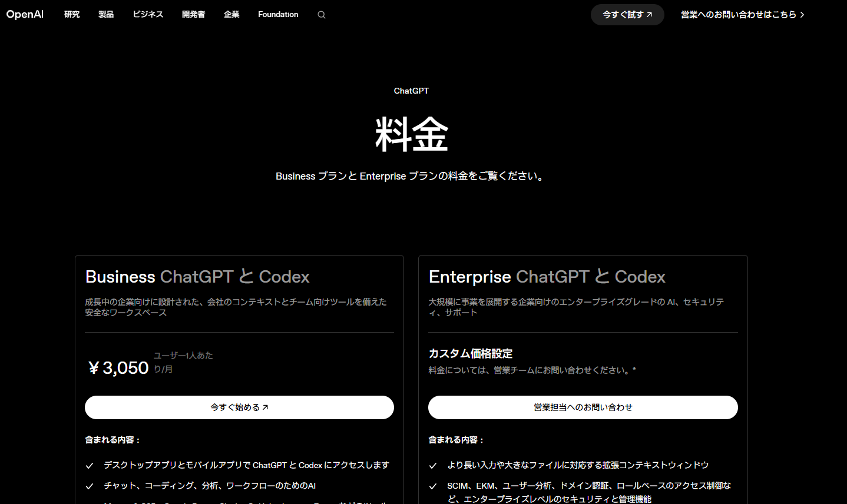Open the 製品 menu
The height and width of the screenshot is (504, 847).
click(106, 15)
